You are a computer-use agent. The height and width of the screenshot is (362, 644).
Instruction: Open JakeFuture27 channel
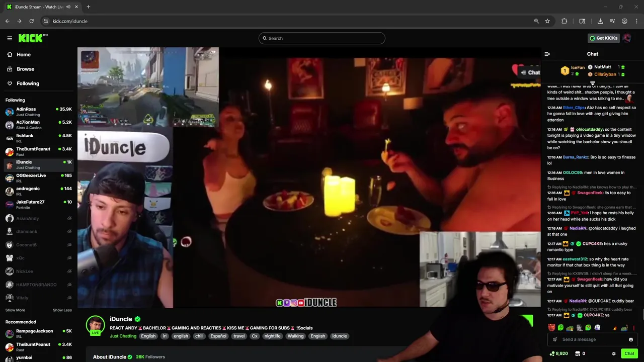point(38,205)
